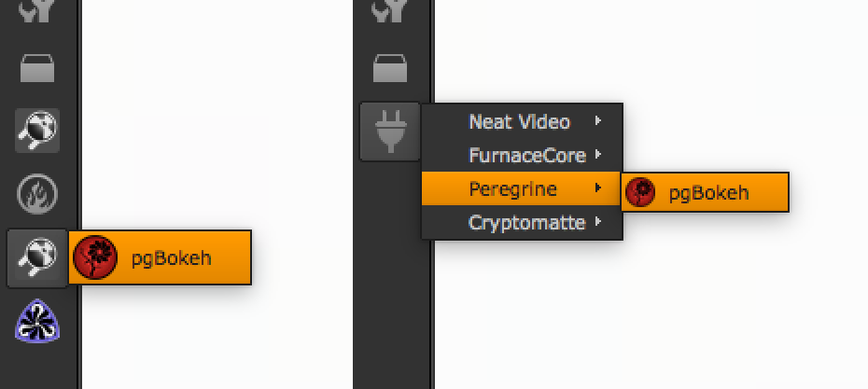Click the box icon above the globe icons
This screenshot has width=868, height=389.
point(37,68)
